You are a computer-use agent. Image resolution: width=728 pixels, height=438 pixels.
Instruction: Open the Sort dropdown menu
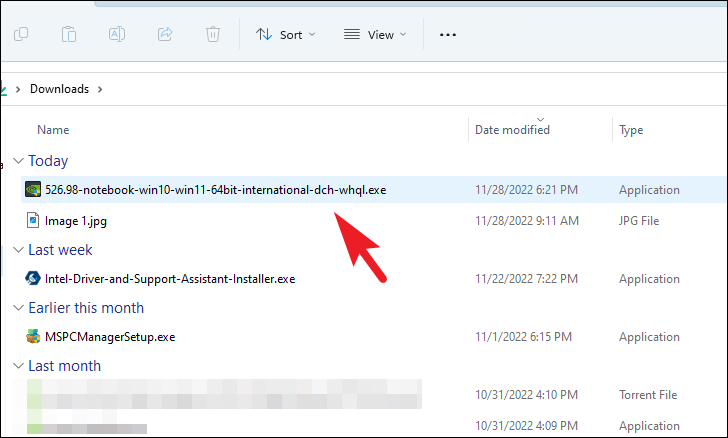tap(285, 34)
